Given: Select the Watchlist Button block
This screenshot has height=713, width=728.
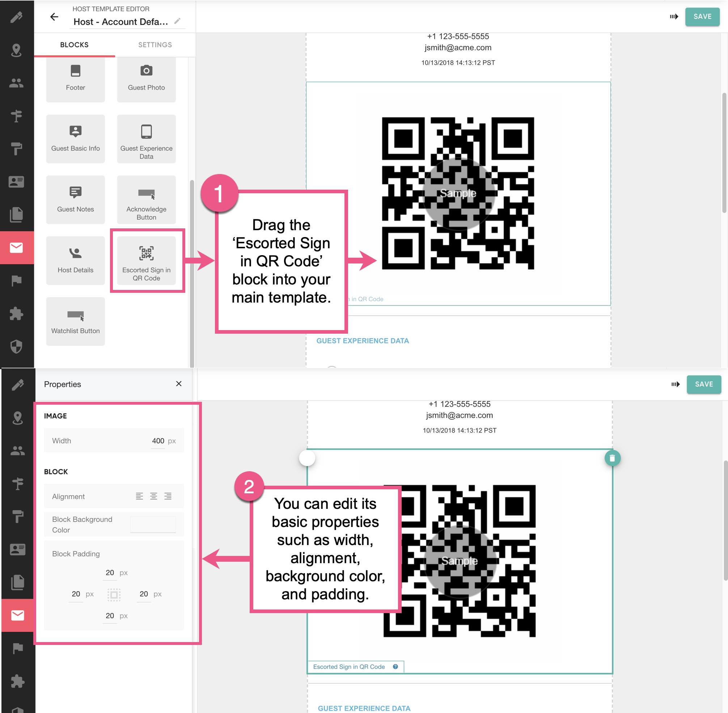Looking at the screenshot, I should (75, 321).
